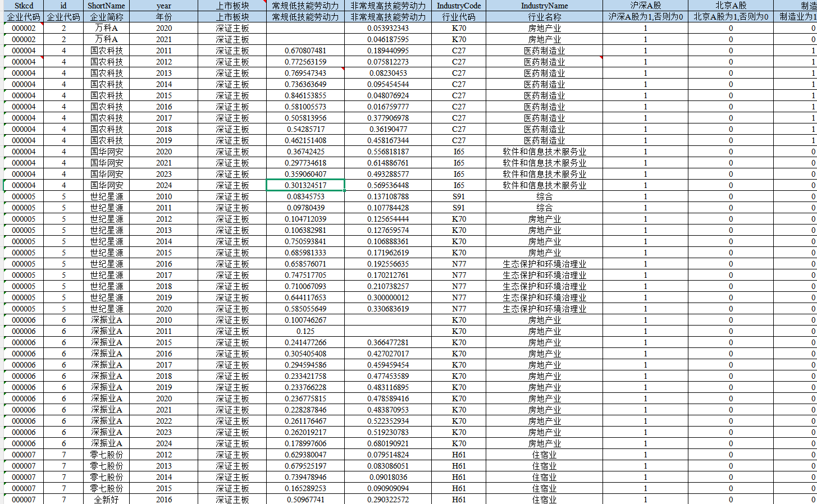Click the cell 0.09018036
The width and height of the screenshot is (817, 504).
[388, 477]
